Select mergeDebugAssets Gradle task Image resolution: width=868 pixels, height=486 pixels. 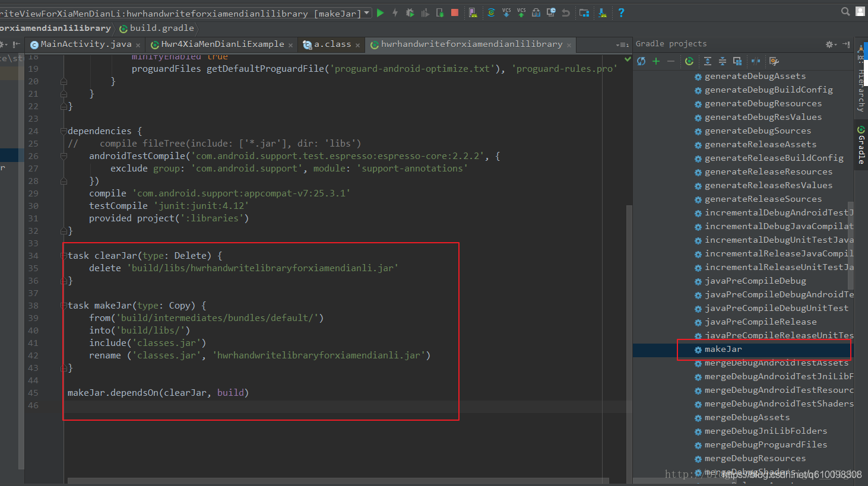pos(747,417)
